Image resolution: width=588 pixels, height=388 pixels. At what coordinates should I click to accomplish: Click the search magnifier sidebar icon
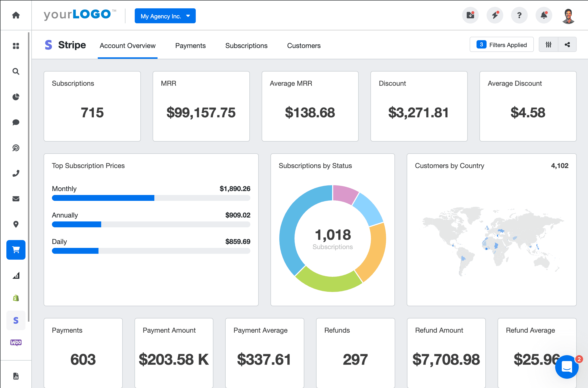point(16,72)
